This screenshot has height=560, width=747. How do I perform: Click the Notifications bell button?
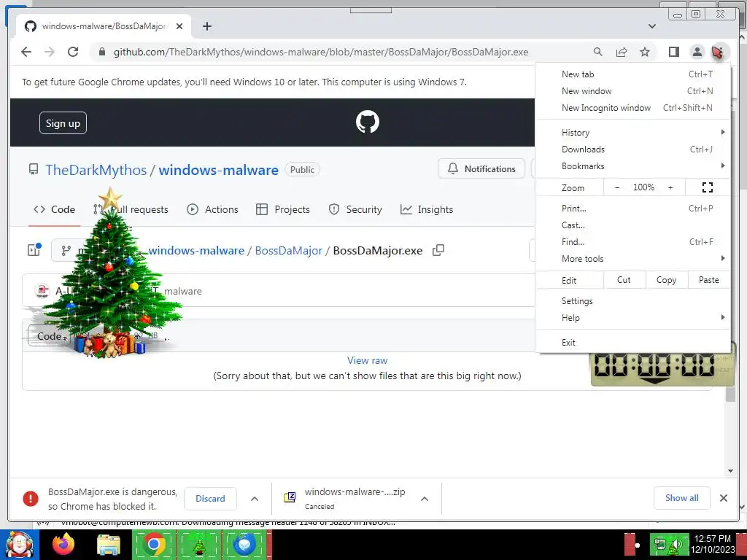pos(481,168)
